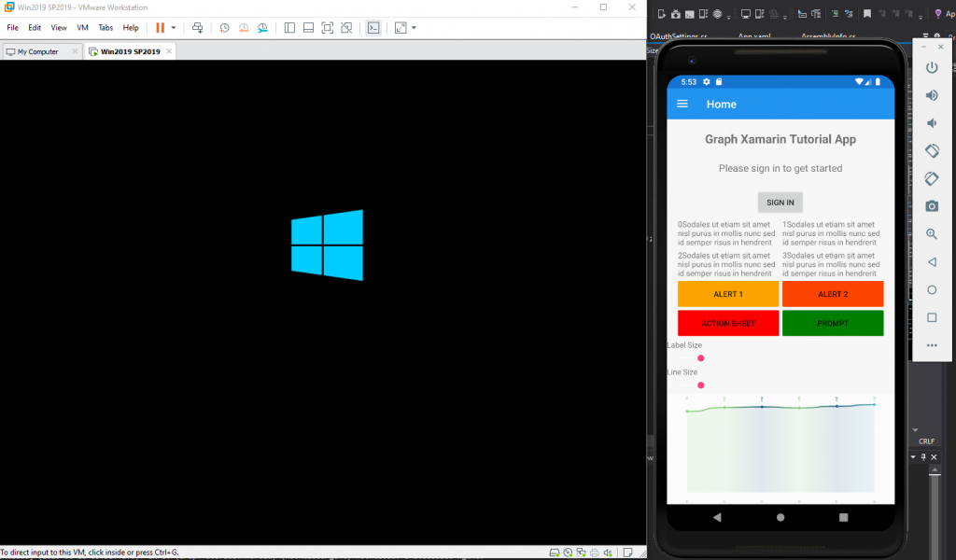Open emulator extended controls (three dots)
The width and height of the screenshot is (956, 560).
(932, 345)
